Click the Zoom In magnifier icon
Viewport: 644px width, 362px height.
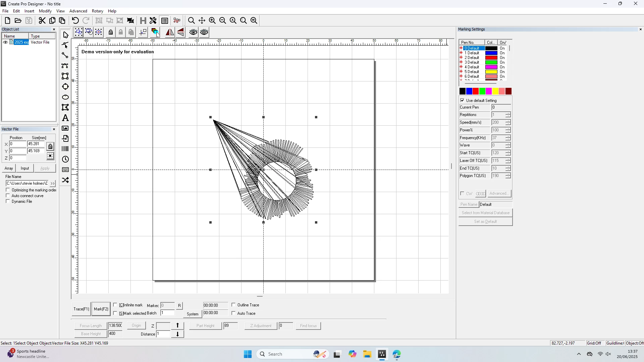(212, 20)
